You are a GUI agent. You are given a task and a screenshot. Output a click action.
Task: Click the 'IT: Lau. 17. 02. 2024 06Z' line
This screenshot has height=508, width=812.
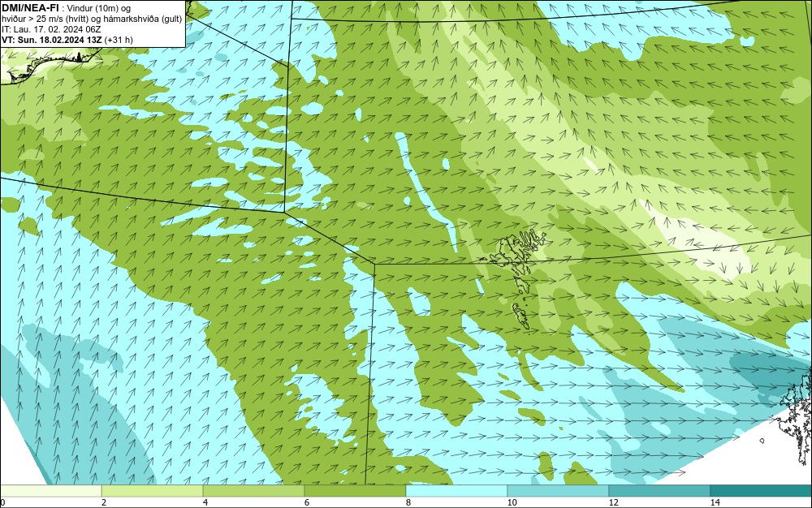(x=51, y=29)
